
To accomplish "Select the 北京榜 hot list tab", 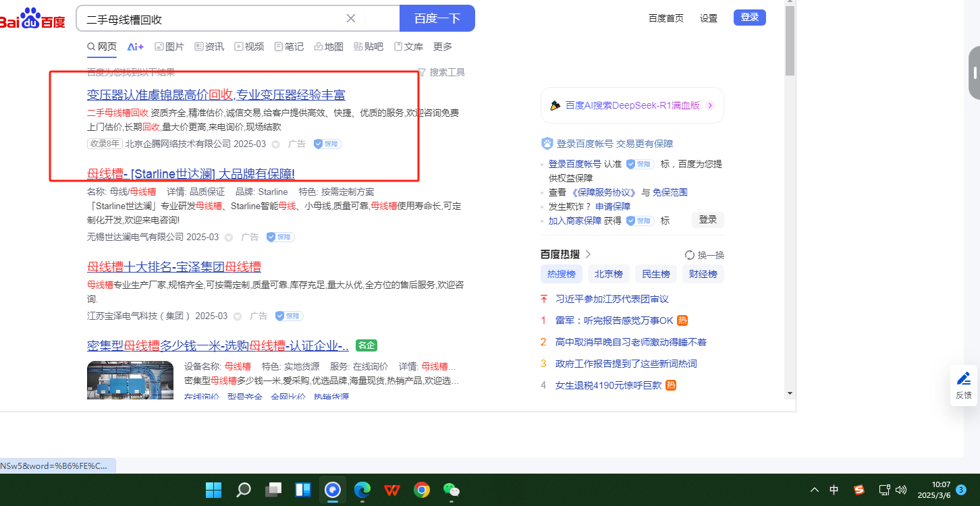I will [x=608, y=274].
